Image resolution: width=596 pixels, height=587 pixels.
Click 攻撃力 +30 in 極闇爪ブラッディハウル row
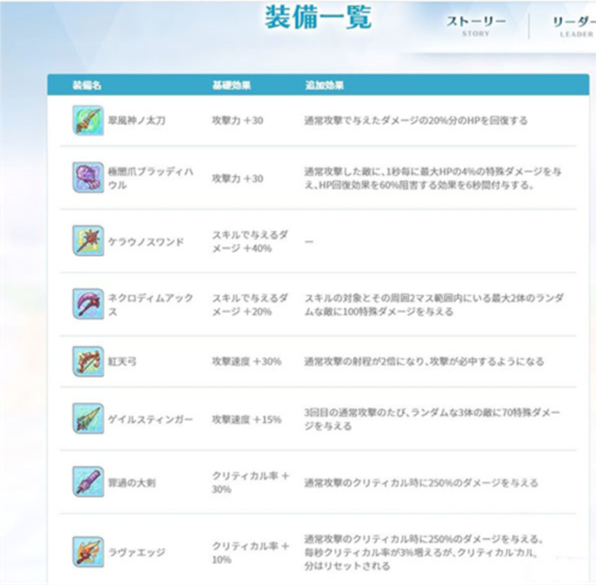coord(238,178)
